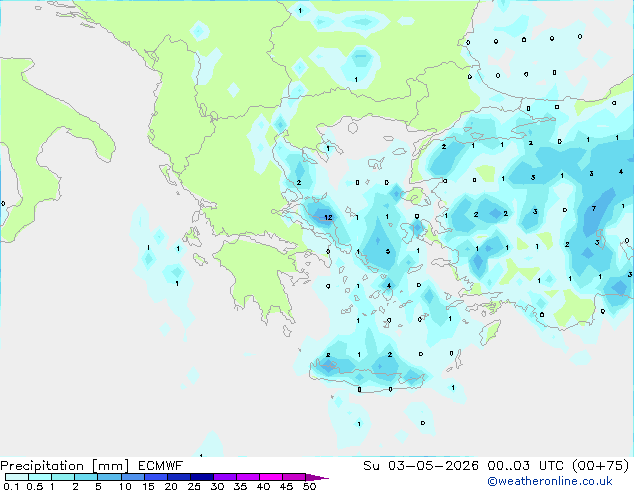The width and height of the screenshot is (634, 490).
Task: Click the '7' precipitation value over Turkey
Action: click(x=594, y=209)
